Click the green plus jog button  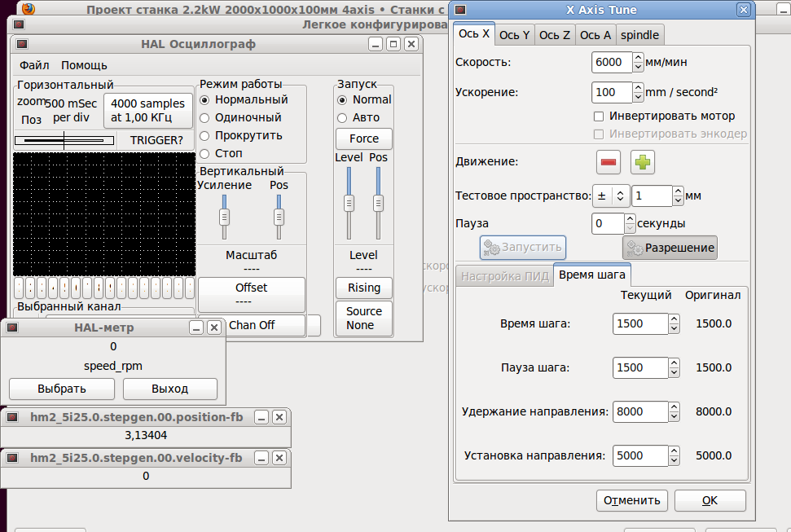(643, 162)
